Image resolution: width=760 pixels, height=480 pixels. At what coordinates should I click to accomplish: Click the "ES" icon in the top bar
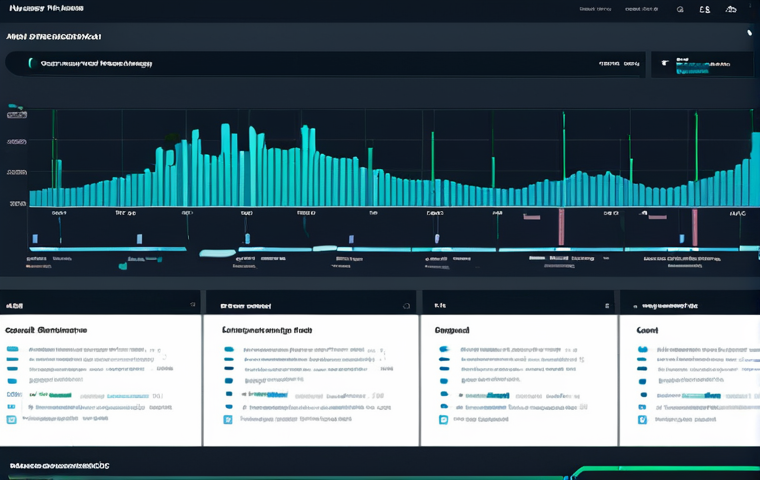[x=704, y=9]
